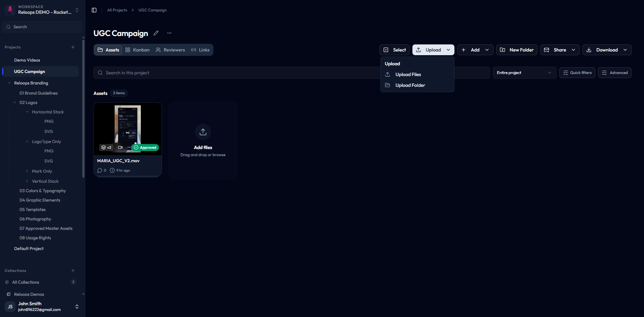Click the Reloops Demos collection icon
Screen dimensions: 644x317
[x=9, y=294]
